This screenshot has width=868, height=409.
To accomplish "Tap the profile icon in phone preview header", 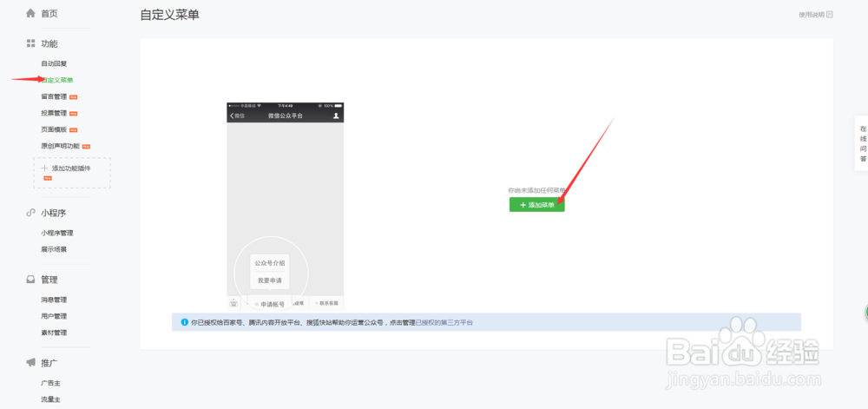I will pyautogui.click(x=335, y=115).
